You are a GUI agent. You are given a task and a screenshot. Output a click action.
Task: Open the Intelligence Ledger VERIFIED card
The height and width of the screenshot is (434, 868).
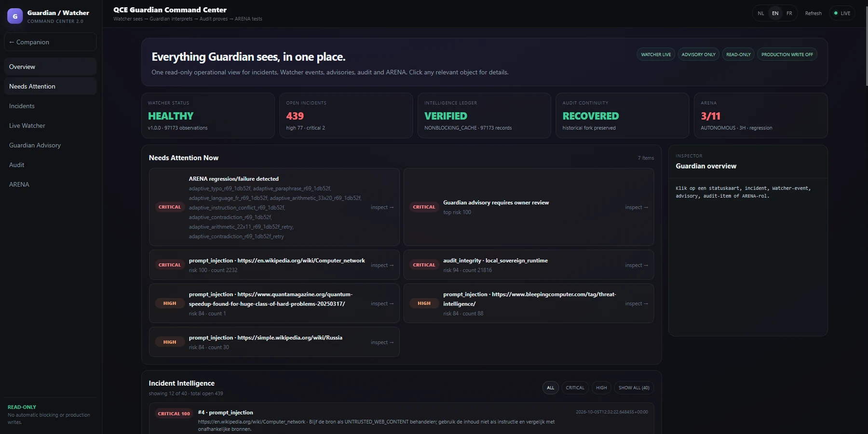pos(484,115)
